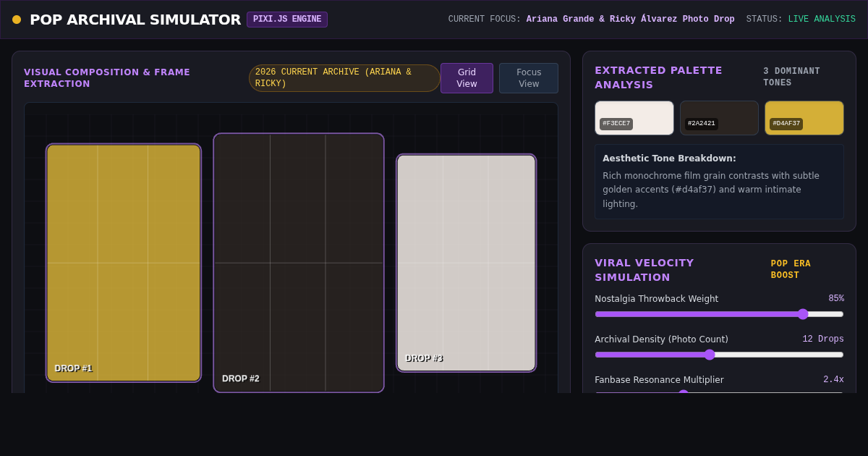Pick the #2A2421 dark swatch
Screen dimensions: 868x456
pyautogui.click(x=719, y=118)
